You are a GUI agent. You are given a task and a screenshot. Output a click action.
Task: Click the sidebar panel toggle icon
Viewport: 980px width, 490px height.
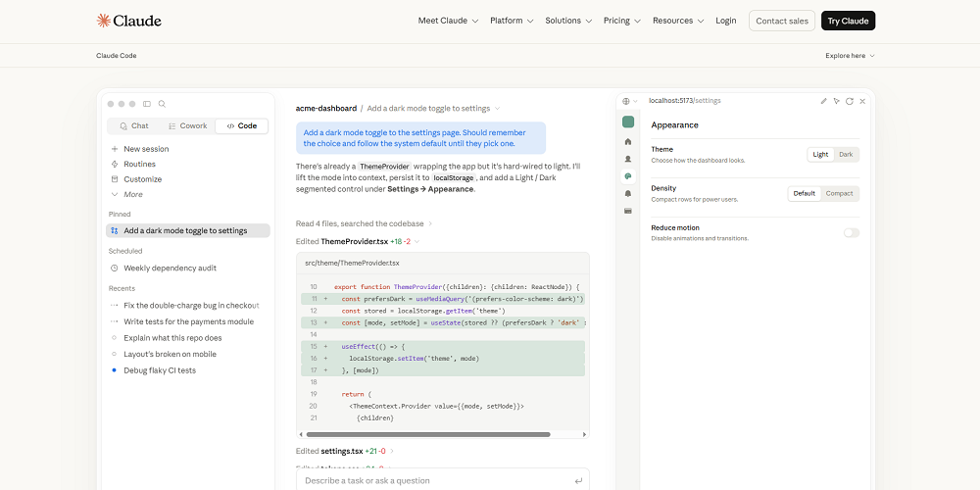[x=147, y=104]
